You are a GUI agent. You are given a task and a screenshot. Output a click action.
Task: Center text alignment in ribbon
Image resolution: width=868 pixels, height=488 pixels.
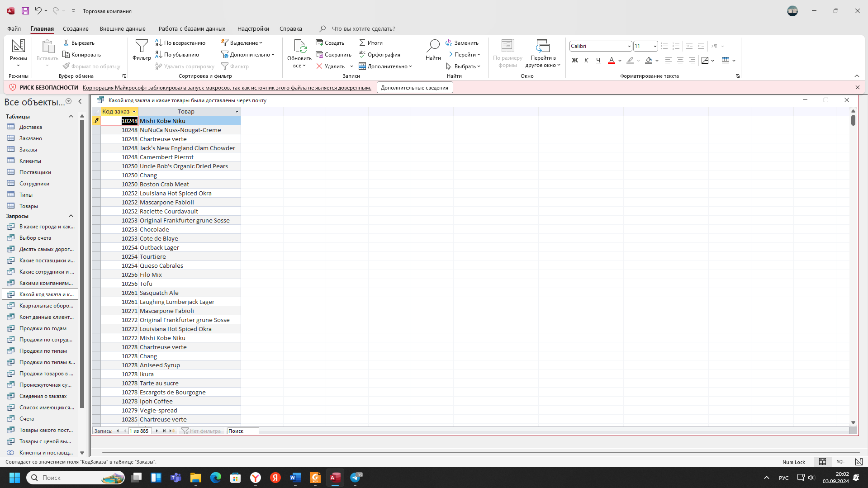[680, 60]
